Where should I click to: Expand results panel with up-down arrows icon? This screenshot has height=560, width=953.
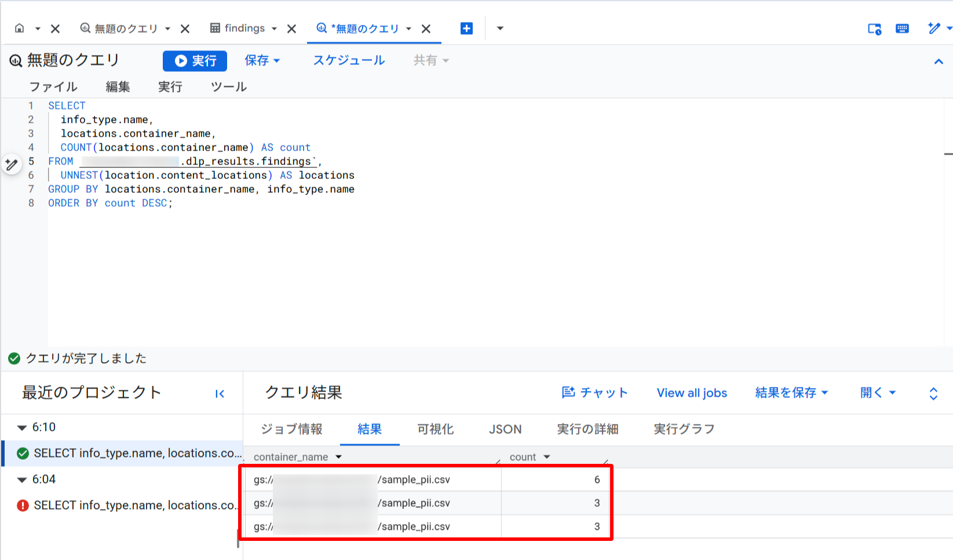click(933, 394)
